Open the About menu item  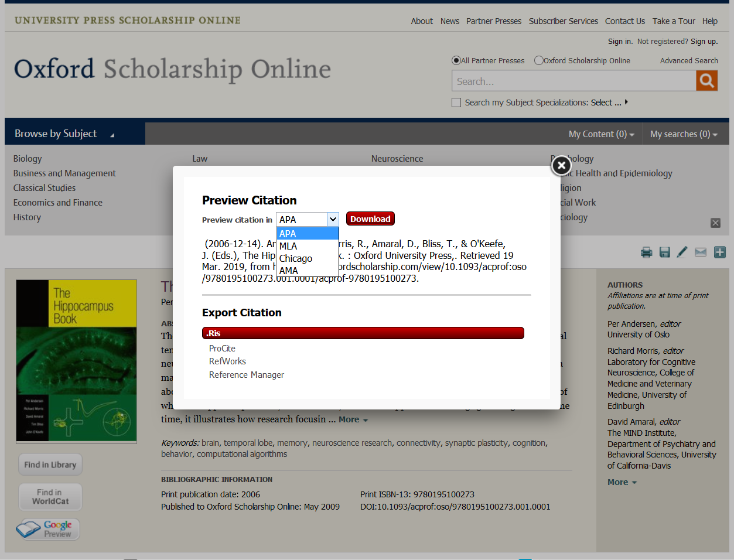pyautogui.click(x=422, y=21)
